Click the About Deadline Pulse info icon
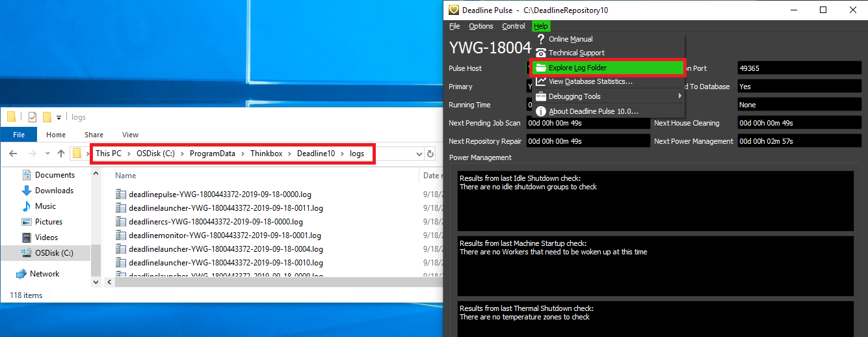Screen dimensions: 868x337 click(540, 111)
